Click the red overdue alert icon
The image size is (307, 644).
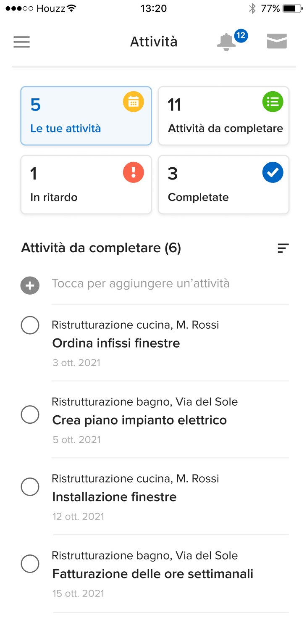[133, 172]
